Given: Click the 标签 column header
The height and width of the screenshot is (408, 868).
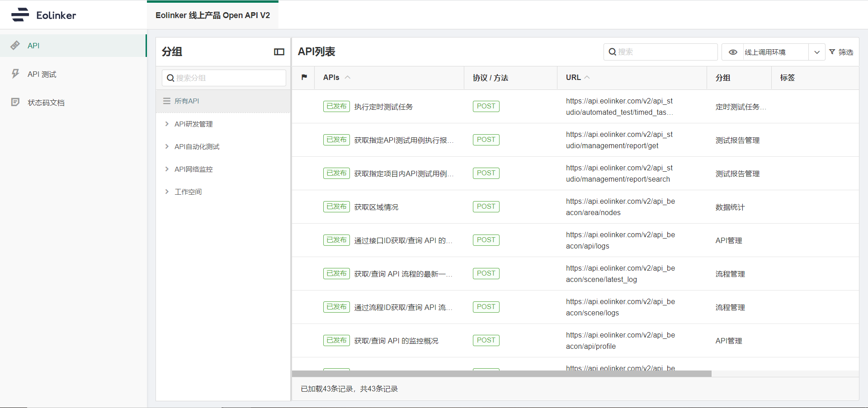Looking at the screenshot, I should [788, 78].
